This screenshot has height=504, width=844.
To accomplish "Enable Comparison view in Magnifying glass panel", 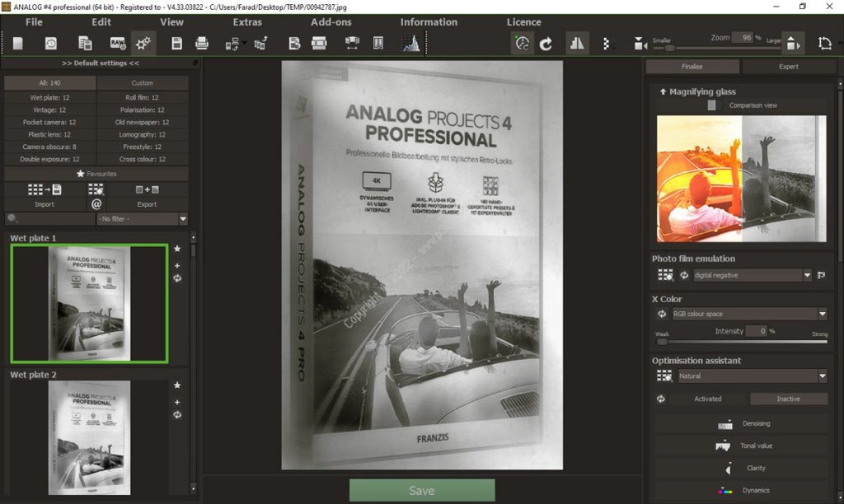I will tap(715, 105).
